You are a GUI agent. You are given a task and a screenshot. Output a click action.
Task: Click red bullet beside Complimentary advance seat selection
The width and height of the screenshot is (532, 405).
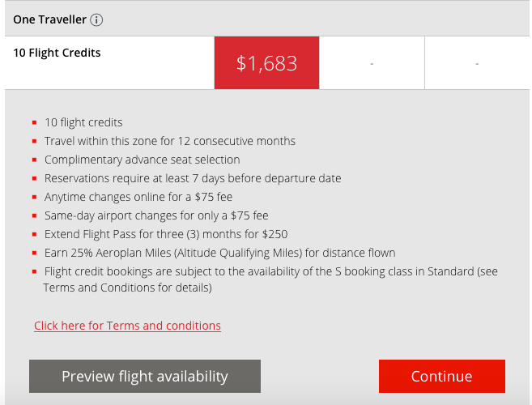pyautogui.click(x=34, y=160)
